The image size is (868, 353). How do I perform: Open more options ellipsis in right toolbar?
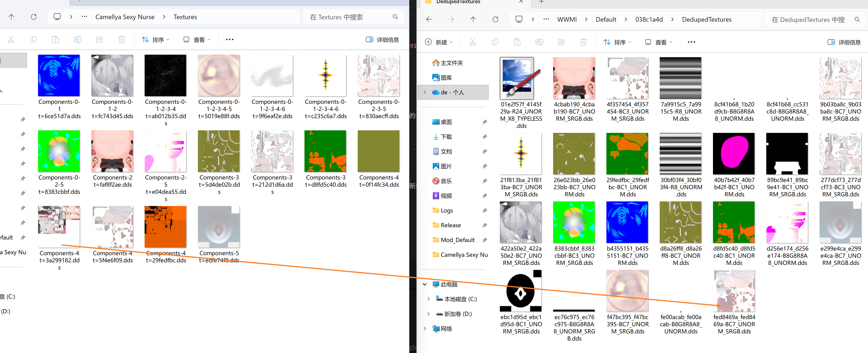691,42
